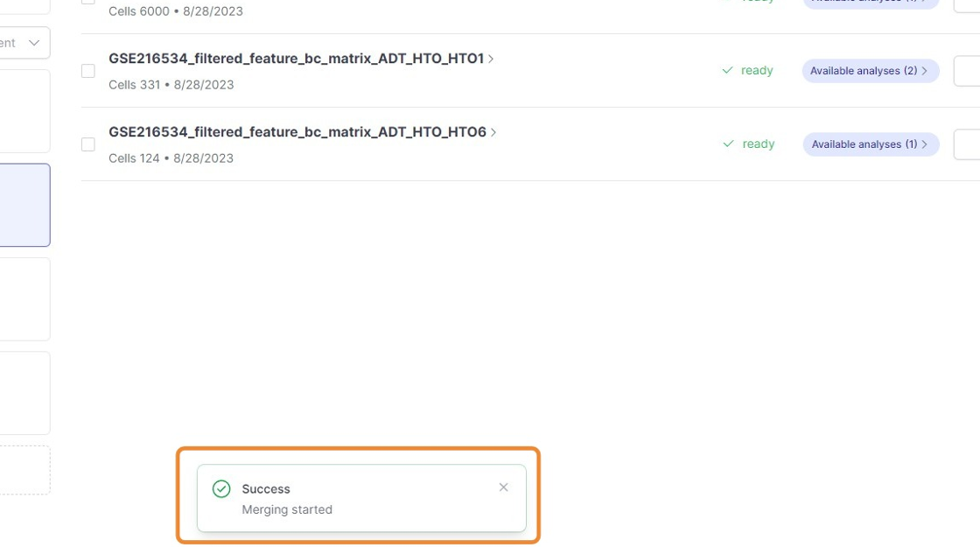Image resolution: width=980 pixels, height=547 pixels.
Task: Click the "Success" title in the notification
Action: click(266, 489)
